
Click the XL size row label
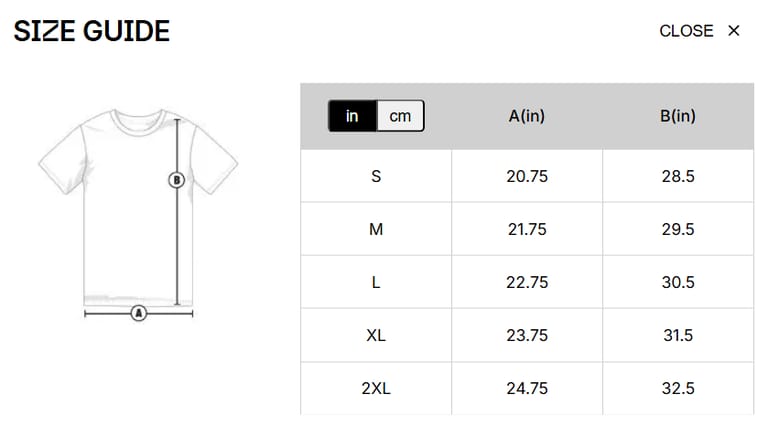click(x=376, y=336)
